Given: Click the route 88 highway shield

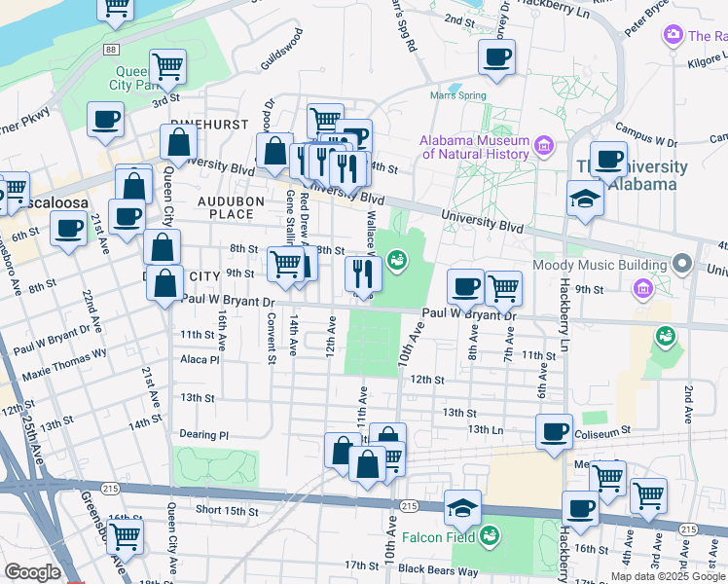Looking at the screenshot, I should [111, 50].
